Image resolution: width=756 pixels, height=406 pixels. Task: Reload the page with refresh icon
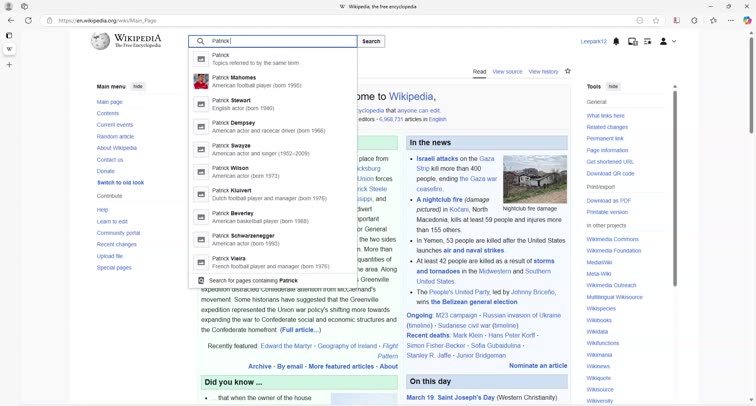[28, 21]
